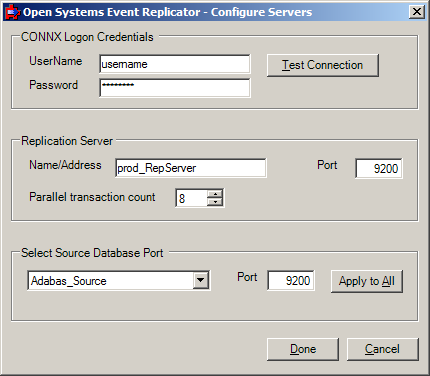Viewport: 430px width, 376px height.
Task: Click Done to save server configuration
Action: (x=303, y=349)
